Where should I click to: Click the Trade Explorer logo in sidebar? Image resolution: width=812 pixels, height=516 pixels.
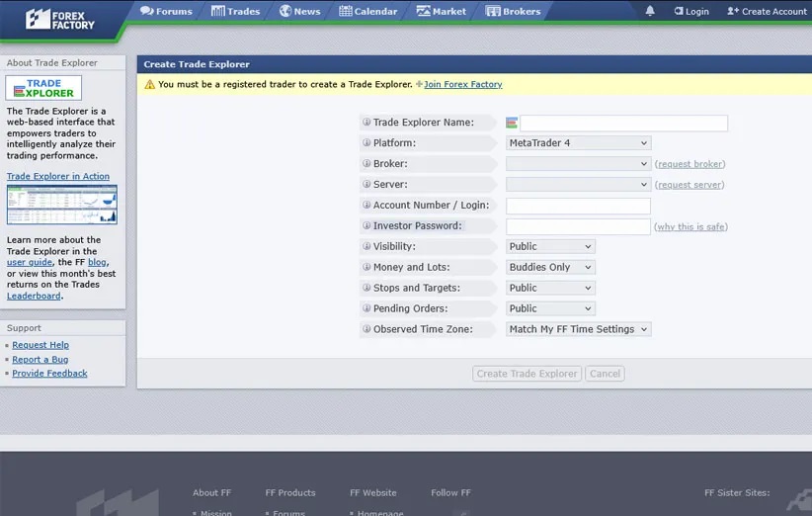[x=43, y=89]
